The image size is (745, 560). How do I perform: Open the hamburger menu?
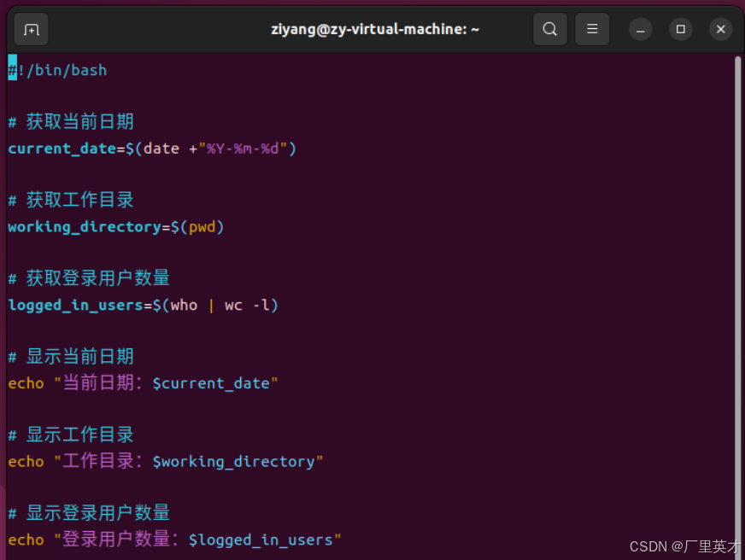click(x=592, y=28)
